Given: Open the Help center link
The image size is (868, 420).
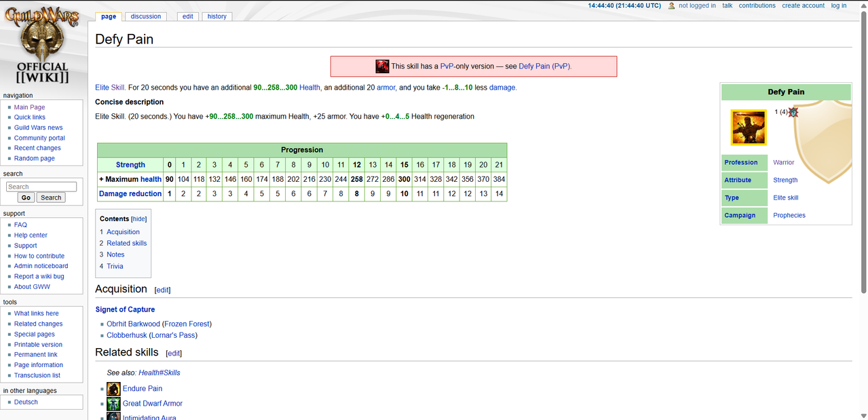Looking at the screenshot, I should 31,235.
